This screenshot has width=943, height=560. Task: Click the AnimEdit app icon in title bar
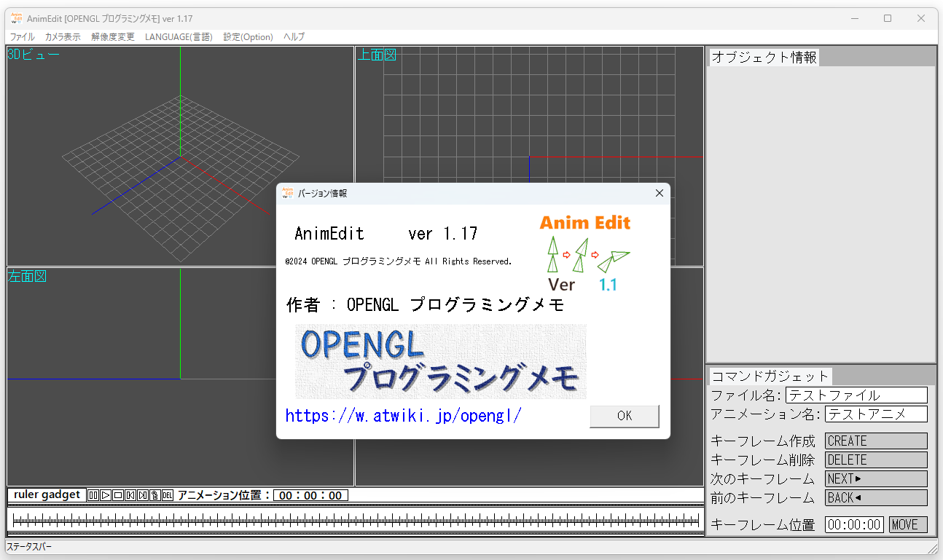pyautogui.click(x=16, y=18)
